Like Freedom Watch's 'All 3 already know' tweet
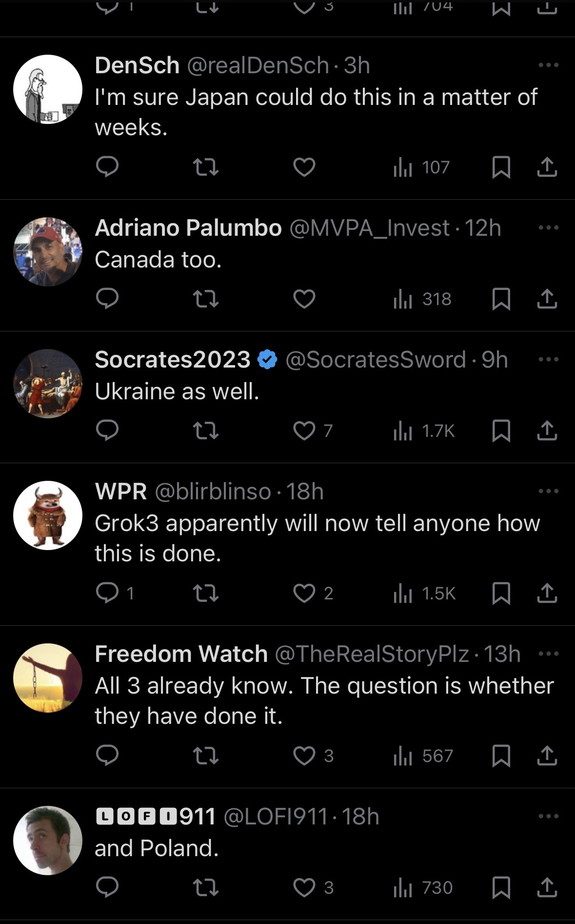 click(304, 756)
